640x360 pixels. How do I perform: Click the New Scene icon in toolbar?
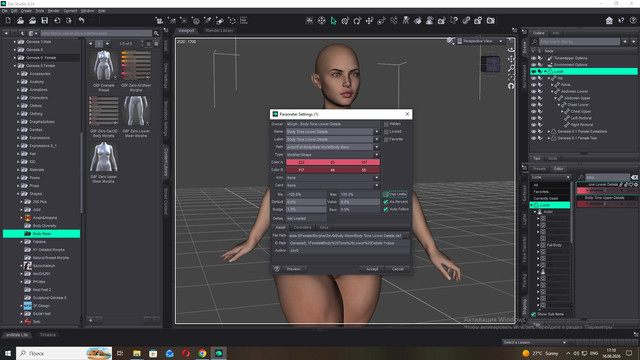(8, 20)
